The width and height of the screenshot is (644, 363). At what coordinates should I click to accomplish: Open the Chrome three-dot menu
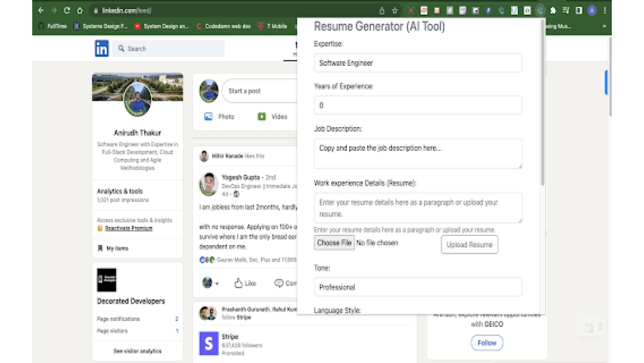click(x=605, y=11)
